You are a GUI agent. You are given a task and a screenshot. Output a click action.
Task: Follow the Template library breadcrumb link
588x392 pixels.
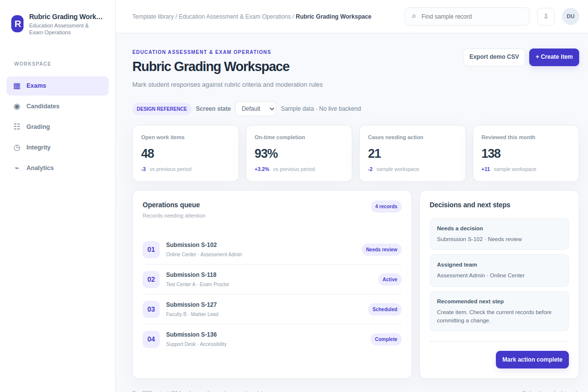coord(153,17)
